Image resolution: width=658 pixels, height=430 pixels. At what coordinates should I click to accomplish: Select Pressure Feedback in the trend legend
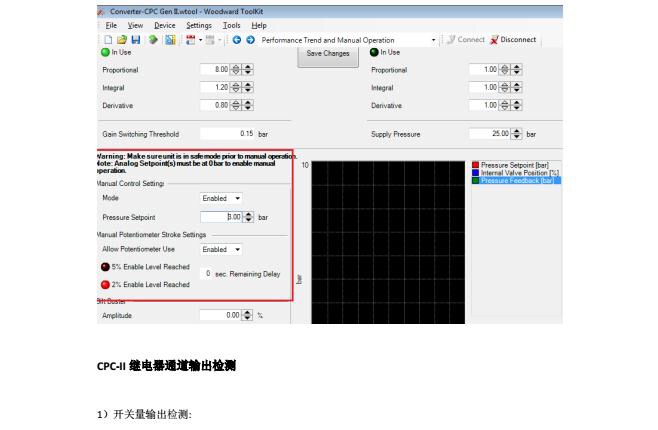coord(517,180)
